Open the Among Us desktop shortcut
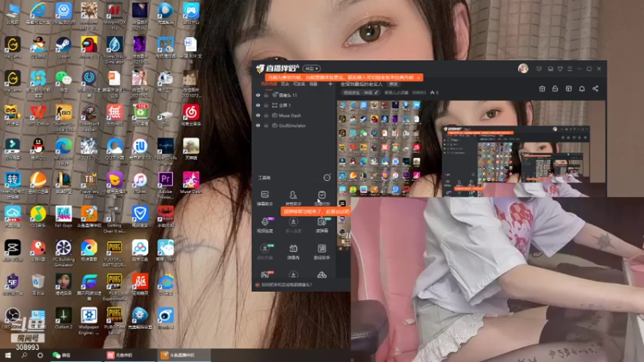The height and width of the screenshot is (362, 644). coord(89,47)
